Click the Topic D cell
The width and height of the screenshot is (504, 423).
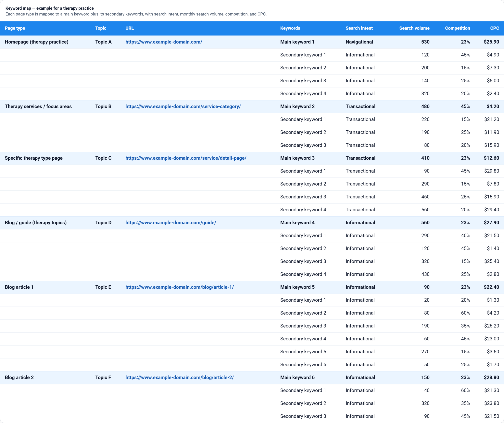pos(103,223)
